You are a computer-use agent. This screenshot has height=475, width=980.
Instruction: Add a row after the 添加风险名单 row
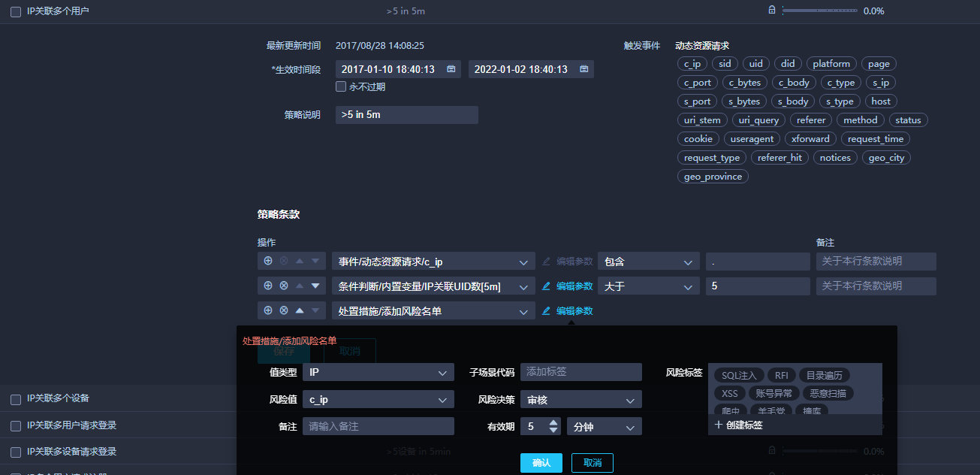[x=268, y=310]
